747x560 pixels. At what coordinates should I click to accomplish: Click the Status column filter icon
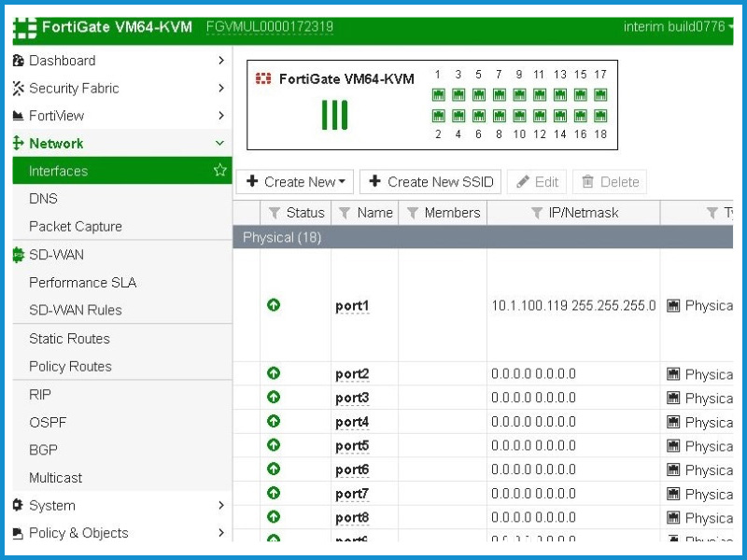coord(274,213)
